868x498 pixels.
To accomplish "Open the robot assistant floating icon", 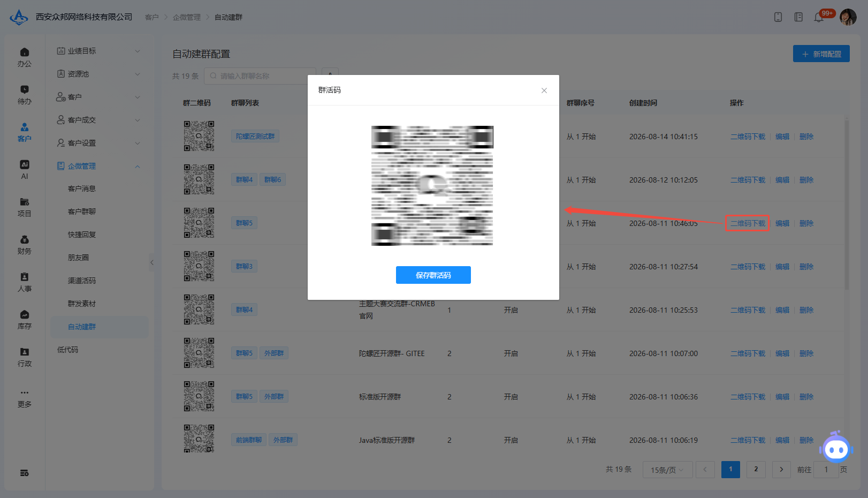I will pyautogui.click(x=836, y=448).
